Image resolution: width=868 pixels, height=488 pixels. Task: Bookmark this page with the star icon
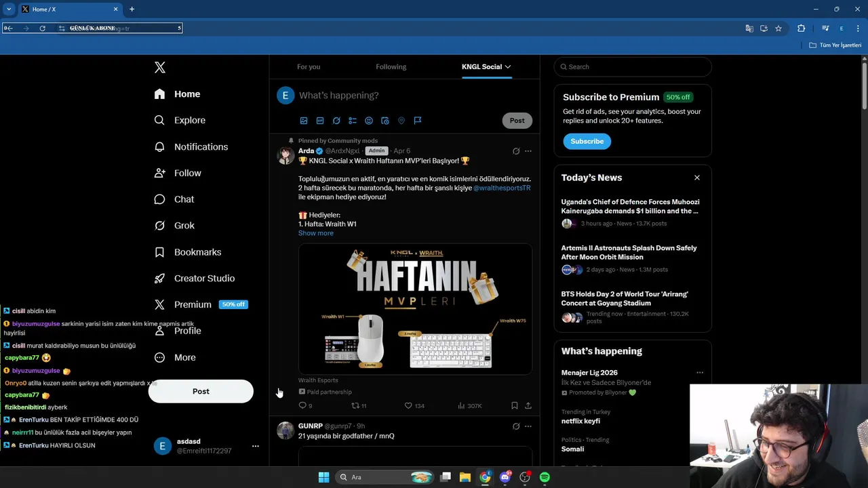pos(778,28)
